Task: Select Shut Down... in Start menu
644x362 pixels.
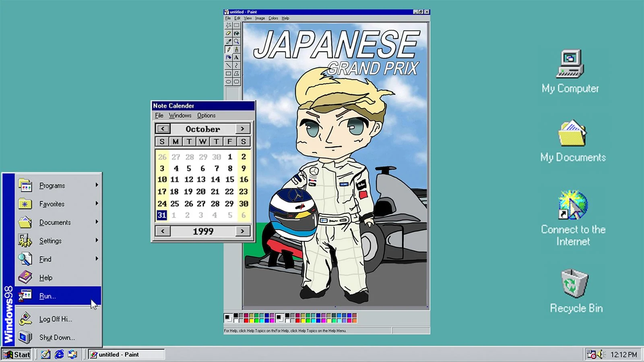Action: tap(58, 337)
